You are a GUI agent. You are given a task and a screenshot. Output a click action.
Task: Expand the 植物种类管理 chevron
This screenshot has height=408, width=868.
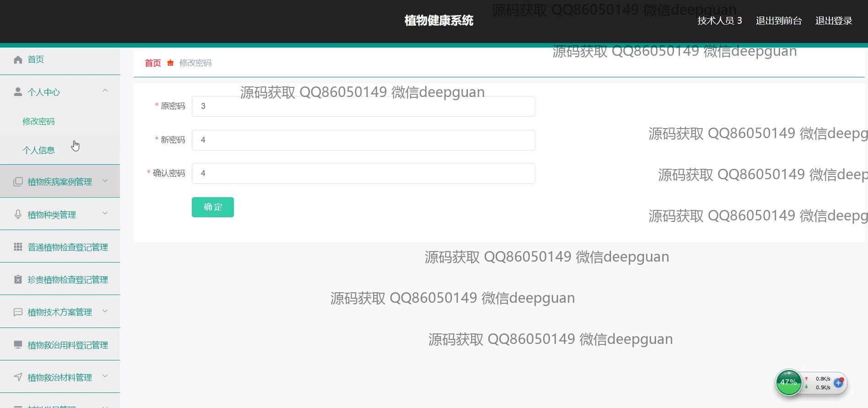coord(105,213)
